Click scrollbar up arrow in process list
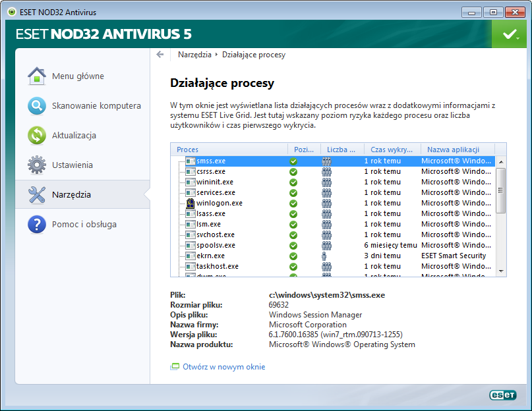532x411 pixels. point(501,162)
